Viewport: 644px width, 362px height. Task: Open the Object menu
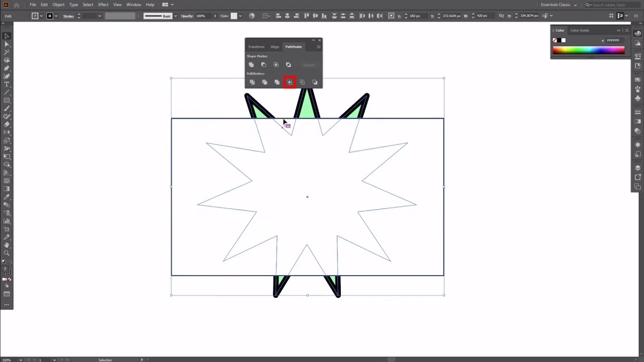pyautogui.click(x=58, y=5)
